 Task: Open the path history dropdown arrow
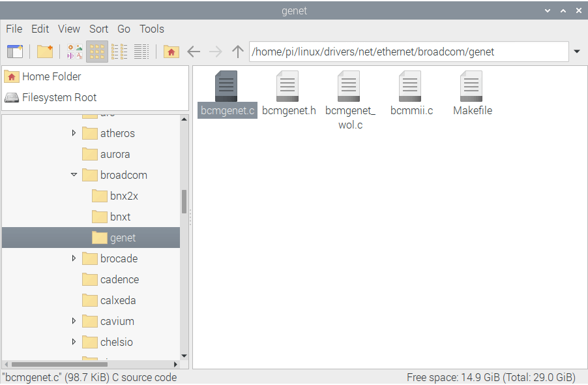click(x=577, y=52)
